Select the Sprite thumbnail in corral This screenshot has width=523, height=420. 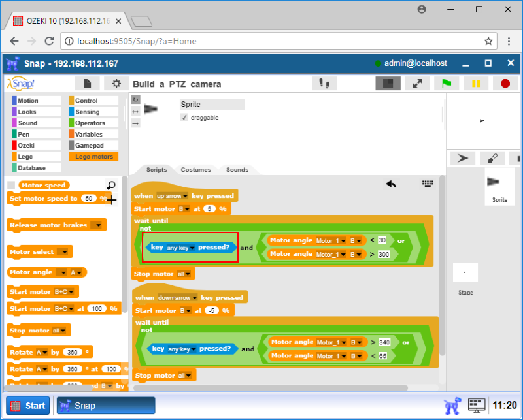coord(499,187)
